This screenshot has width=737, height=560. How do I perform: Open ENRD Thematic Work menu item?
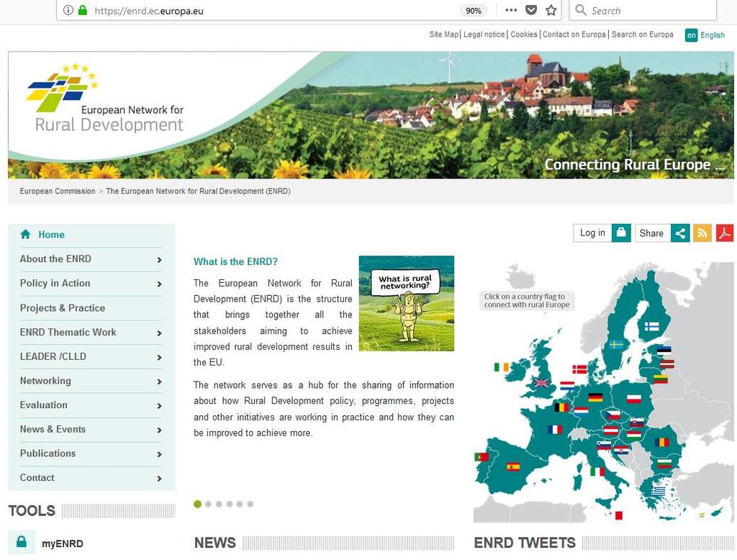tap(68, 332)
